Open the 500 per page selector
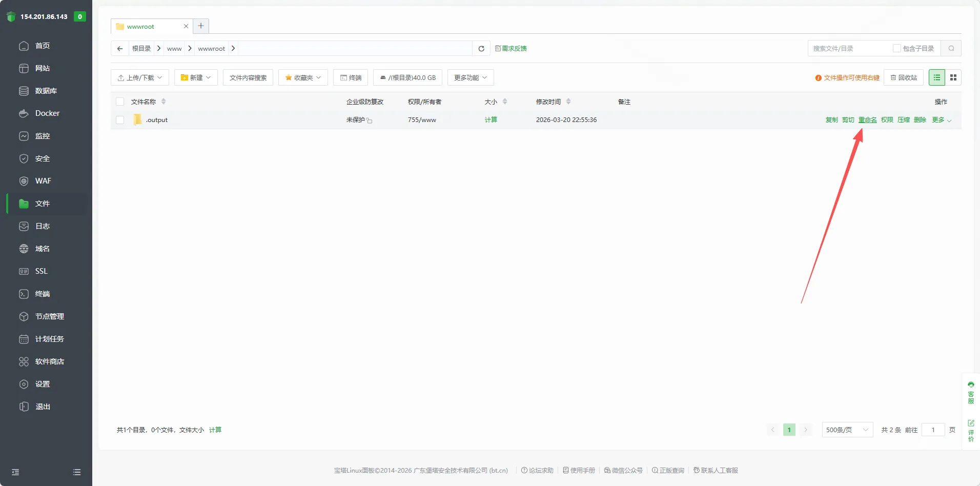Screen dimensions: 980x486 pos(847,430)
